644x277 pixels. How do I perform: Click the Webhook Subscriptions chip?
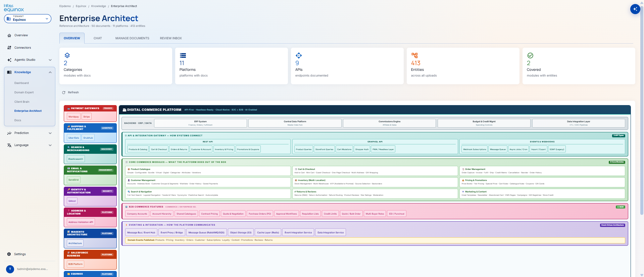click(x=475, y=149)
